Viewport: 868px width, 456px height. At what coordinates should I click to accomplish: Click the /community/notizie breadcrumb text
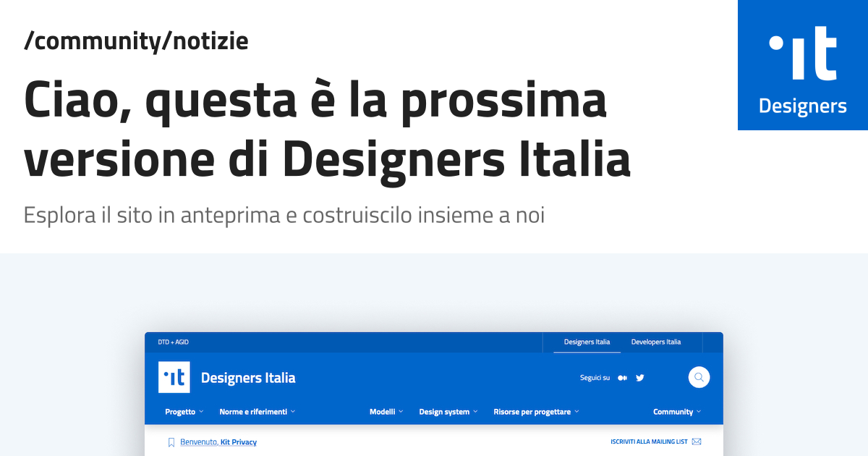(136, 41)
